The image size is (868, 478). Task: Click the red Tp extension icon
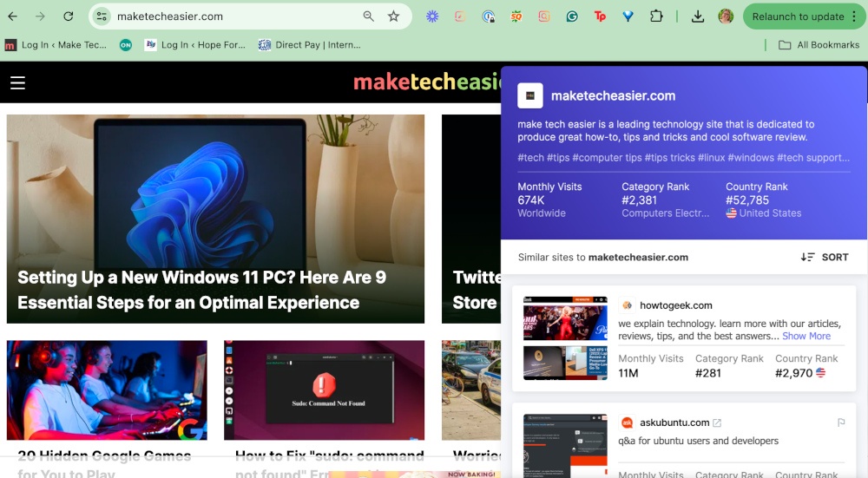point(600,16)
